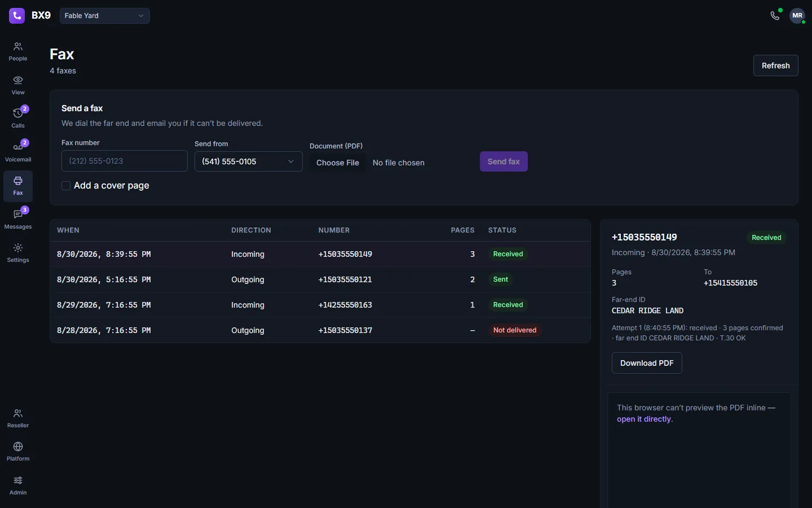This screenshot has width=812, height=508.
Task: Follow the open it directly link
Action: pos(644,419)
